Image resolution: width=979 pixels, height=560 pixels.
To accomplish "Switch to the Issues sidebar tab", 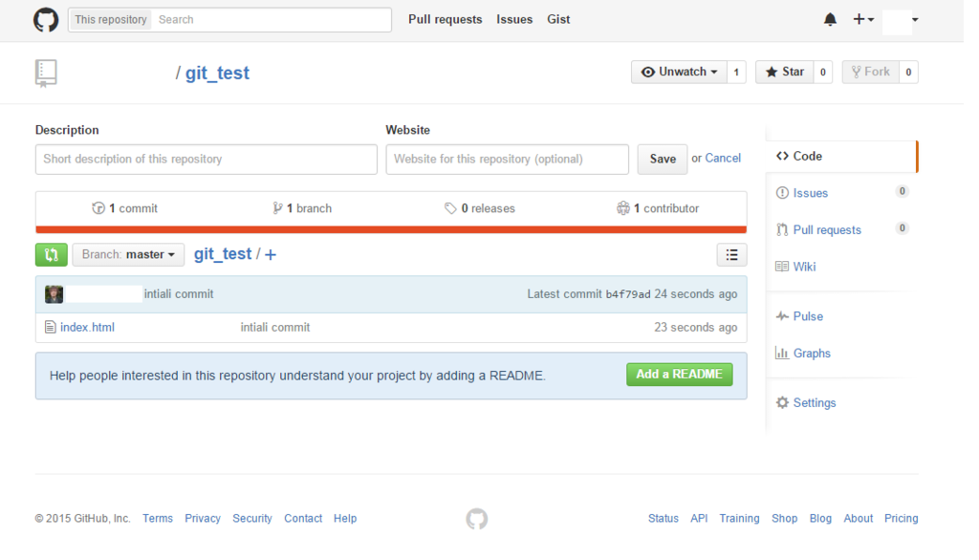I will click(x=810, y=193).
